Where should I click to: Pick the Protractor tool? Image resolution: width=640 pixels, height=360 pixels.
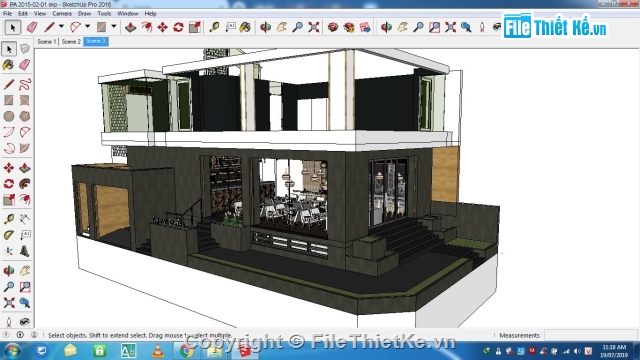(9, 236)
